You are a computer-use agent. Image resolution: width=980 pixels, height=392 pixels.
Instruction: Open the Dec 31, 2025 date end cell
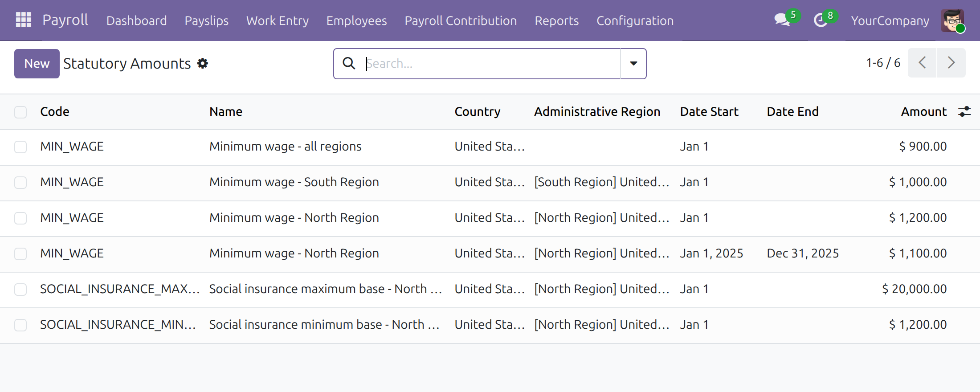point(803,253)
